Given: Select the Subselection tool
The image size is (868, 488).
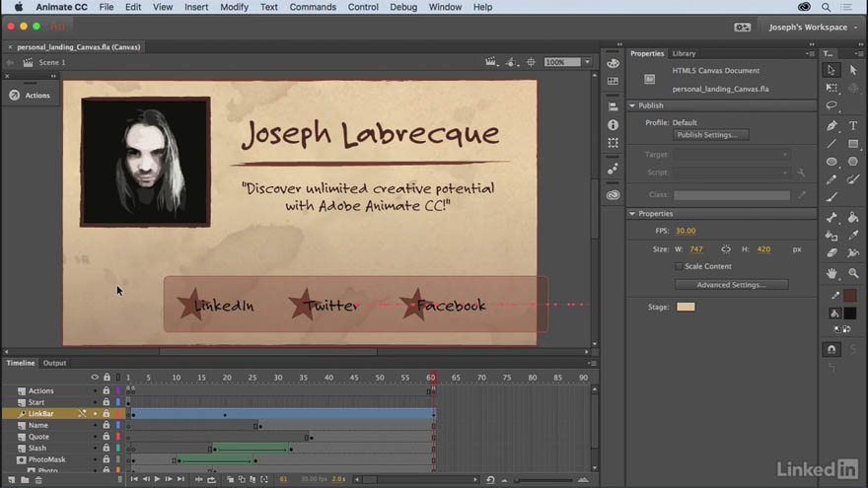Looking at the screenshot, I should (x=853, y=70).
